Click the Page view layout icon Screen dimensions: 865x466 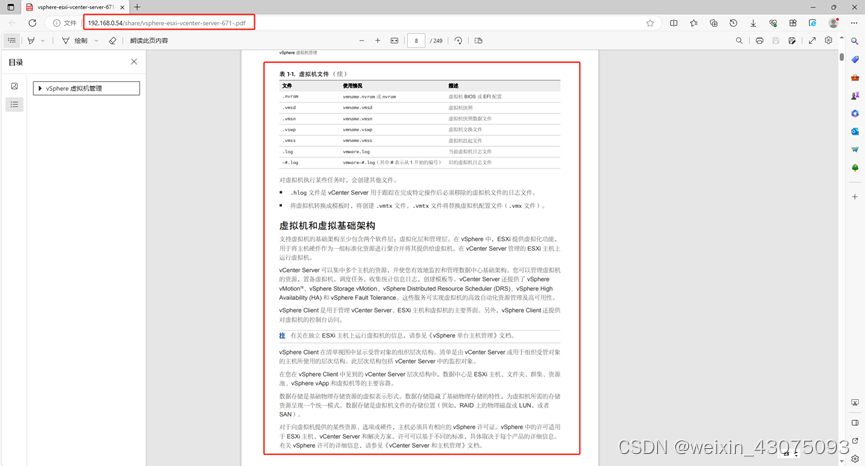pos(478,40)
